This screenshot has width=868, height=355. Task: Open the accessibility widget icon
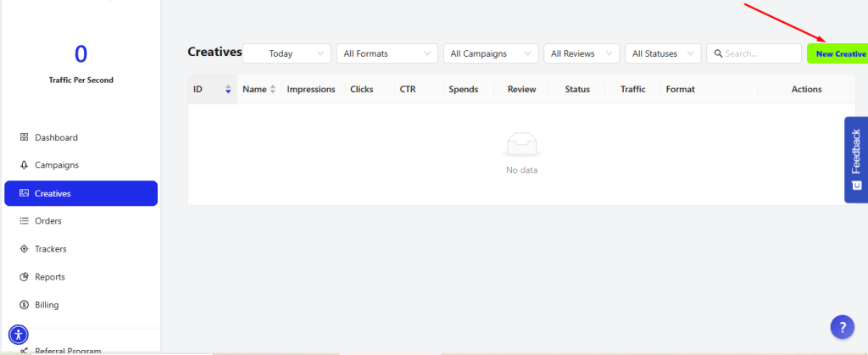tap(18, 334)
